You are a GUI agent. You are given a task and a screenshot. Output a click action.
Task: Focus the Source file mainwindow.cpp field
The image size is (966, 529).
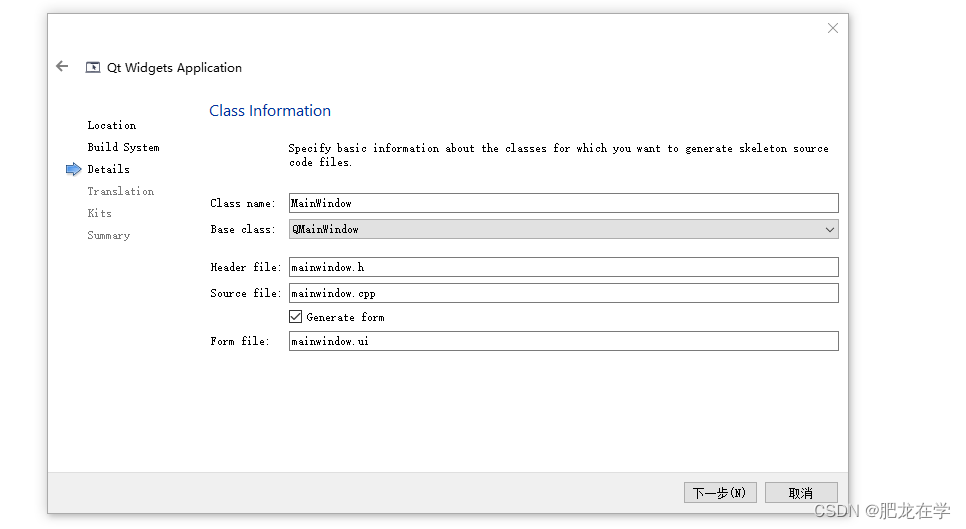pos(564,293)
